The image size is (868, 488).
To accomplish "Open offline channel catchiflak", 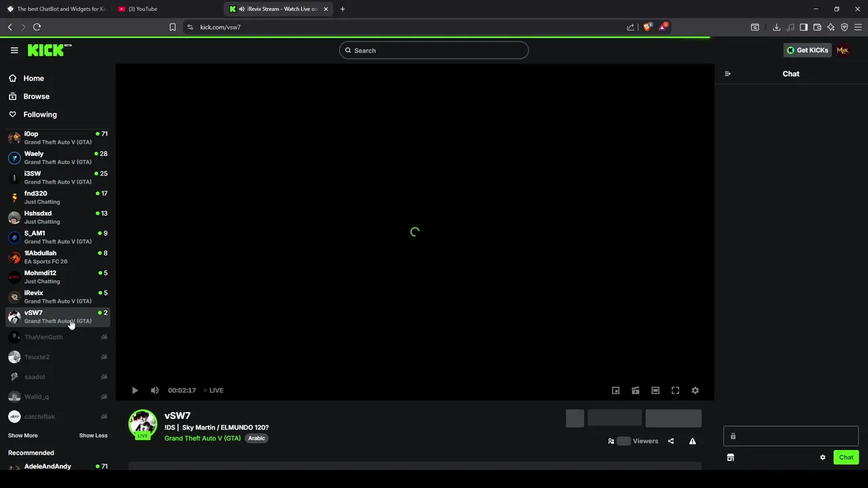I will coord(58,416).
